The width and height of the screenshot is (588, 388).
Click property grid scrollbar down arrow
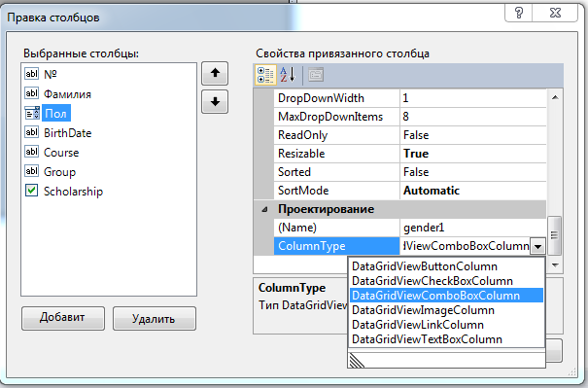pos(555,265)
